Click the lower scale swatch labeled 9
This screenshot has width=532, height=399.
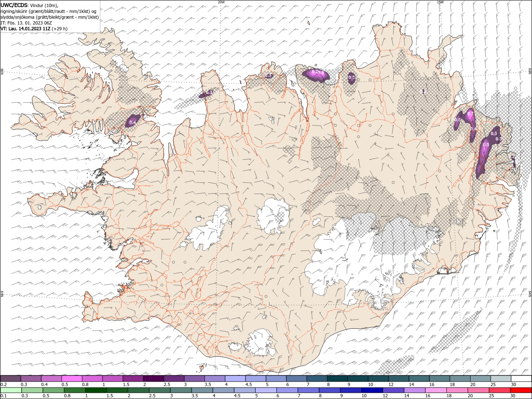350,390
